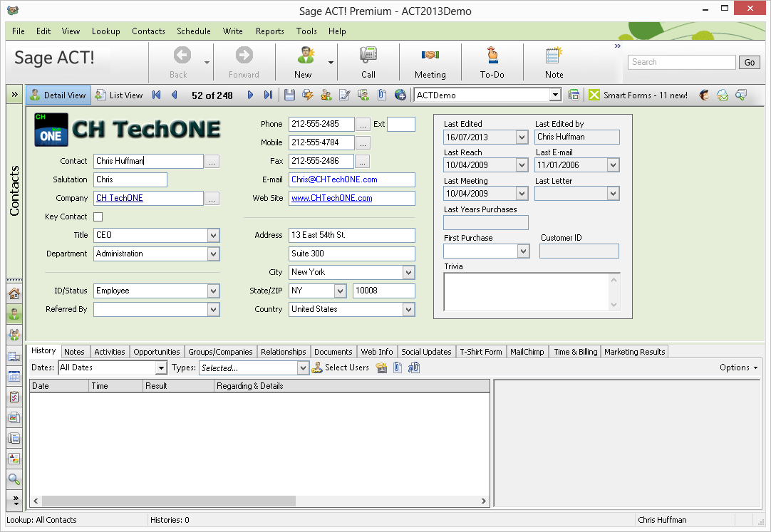This screenshot has width=771, height=532.
Task: Click the Smart Forms green X icon
Action: [x=594, y=95]
